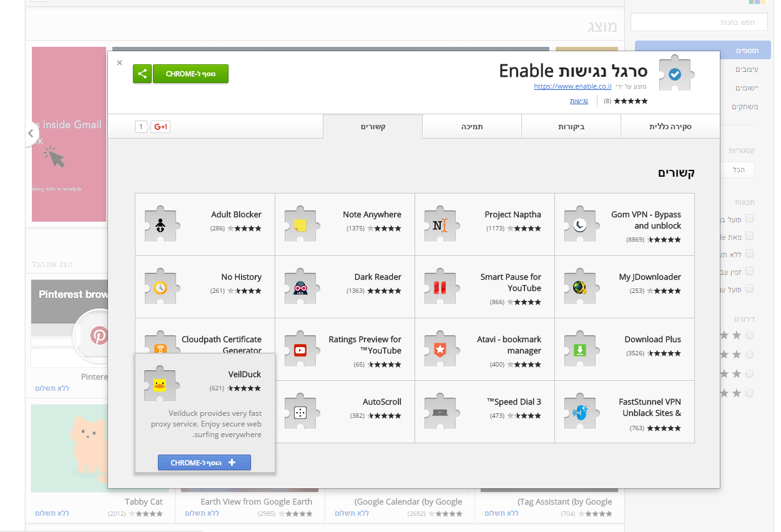Open the Pinterest browser button thumbnail
Viewport: 781px width, 532px height.
[69, 323]
